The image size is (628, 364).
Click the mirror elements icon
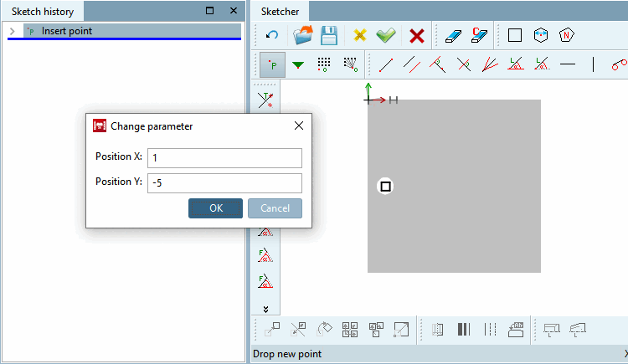[298, 330]
